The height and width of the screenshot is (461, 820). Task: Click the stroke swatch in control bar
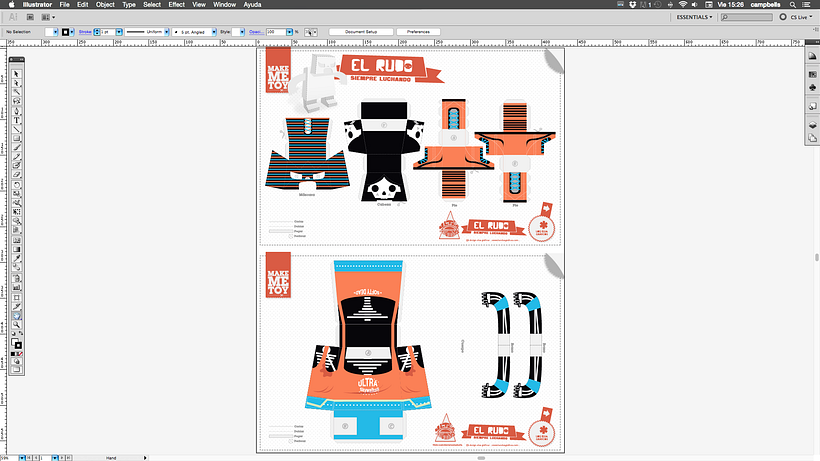[65, 32]
